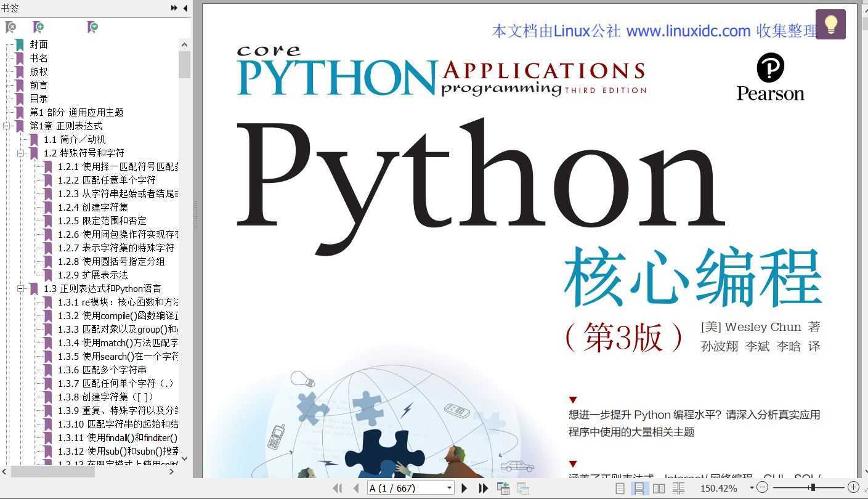Click the bookmarks horizontal scroll-right arrow
The height and width of the screenshot is (499, 868).
172,471
